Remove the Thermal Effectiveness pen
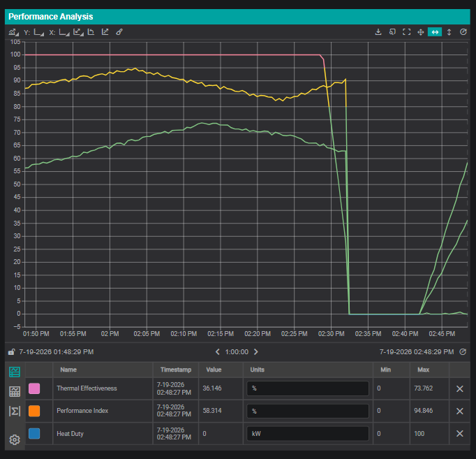Image resolution: width=476 pixels, height=459 pixels. pyautogui.click(x=460, y=389)
